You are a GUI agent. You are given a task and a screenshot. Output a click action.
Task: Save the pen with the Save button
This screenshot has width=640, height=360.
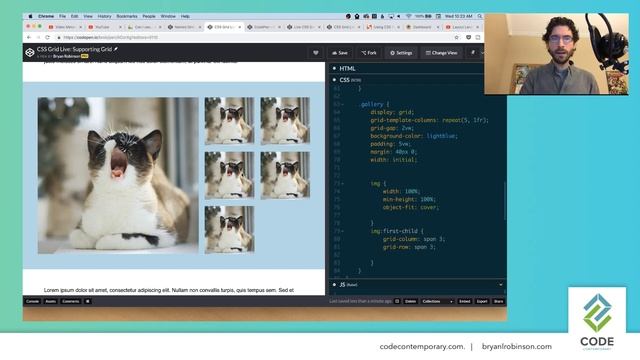point(340,53)
